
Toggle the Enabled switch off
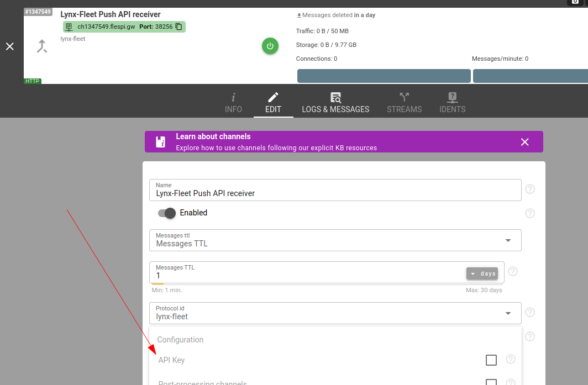166,213
